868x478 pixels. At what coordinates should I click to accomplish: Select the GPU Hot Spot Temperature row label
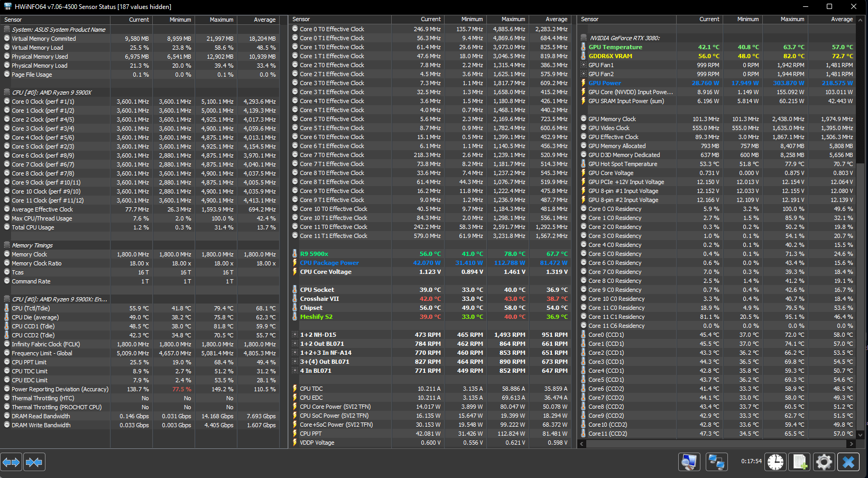(x=623, y=164)
